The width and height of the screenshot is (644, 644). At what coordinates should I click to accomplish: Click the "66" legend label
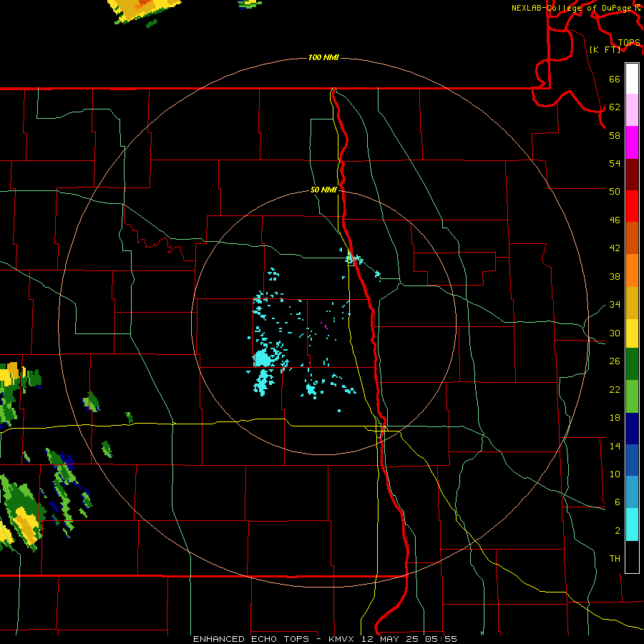pos(615,79)
